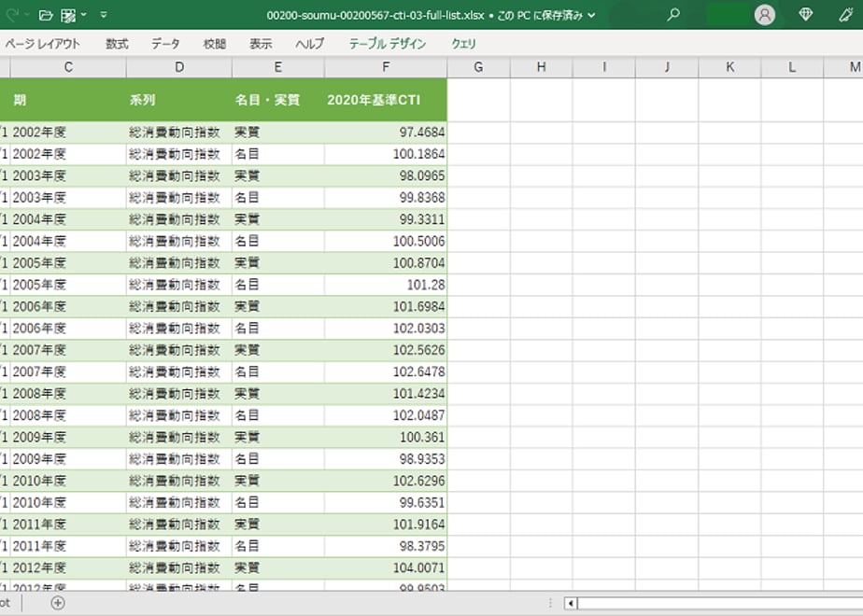Open the データ ribbon tab
Screen dimensions: 863x616
click(165, 44)
